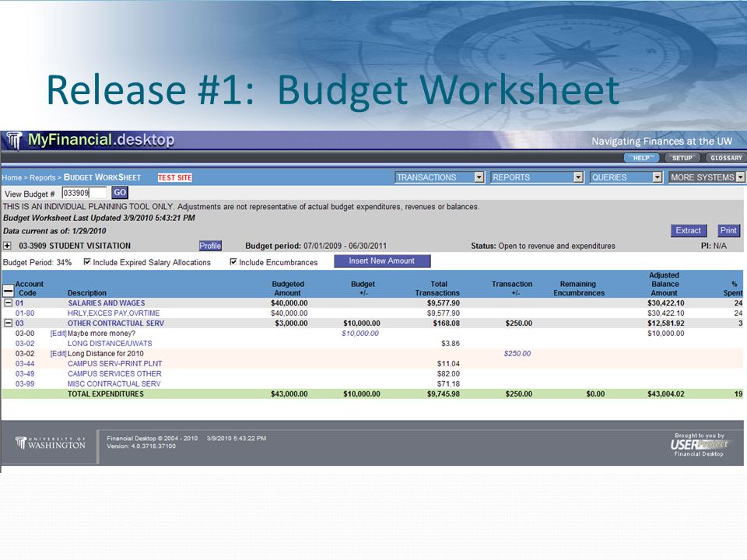Toggle the Include Encumbrances checkbox
This screenshot has width=747, height=560.
coord(233,262)
